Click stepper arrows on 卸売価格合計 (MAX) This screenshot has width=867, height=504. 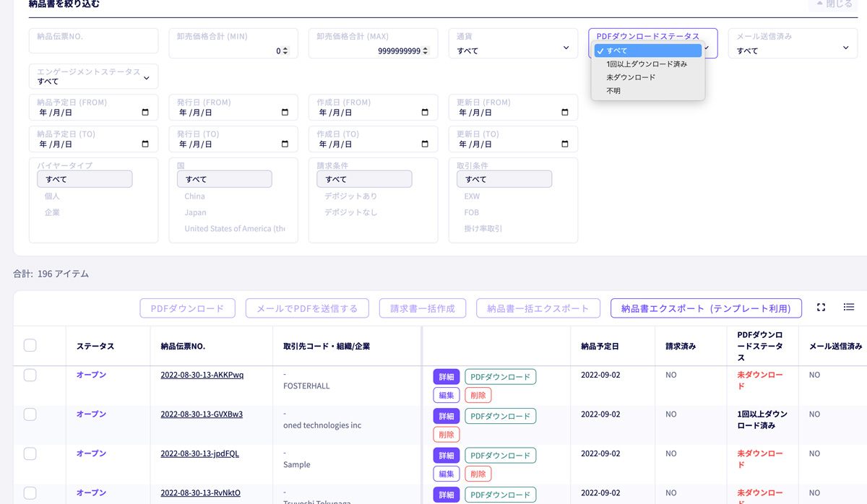click(x=426, y=51)
